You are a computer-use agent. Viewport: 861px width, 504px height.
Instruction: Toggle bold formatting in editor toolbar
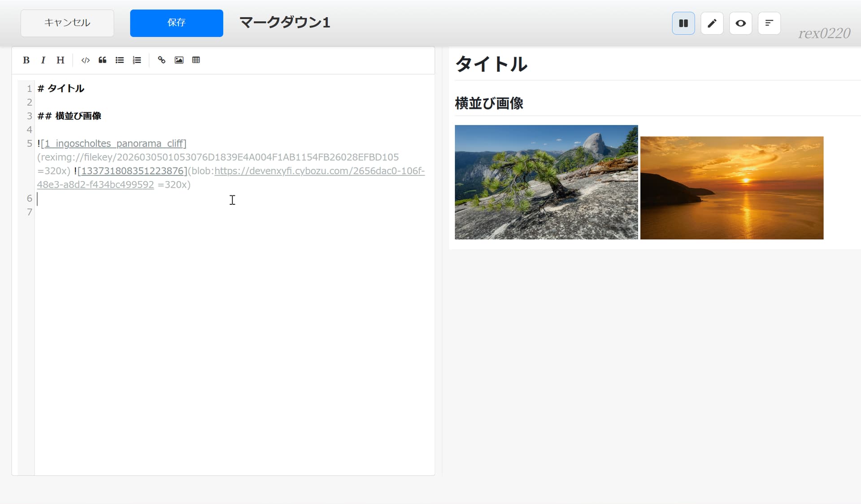26,60
